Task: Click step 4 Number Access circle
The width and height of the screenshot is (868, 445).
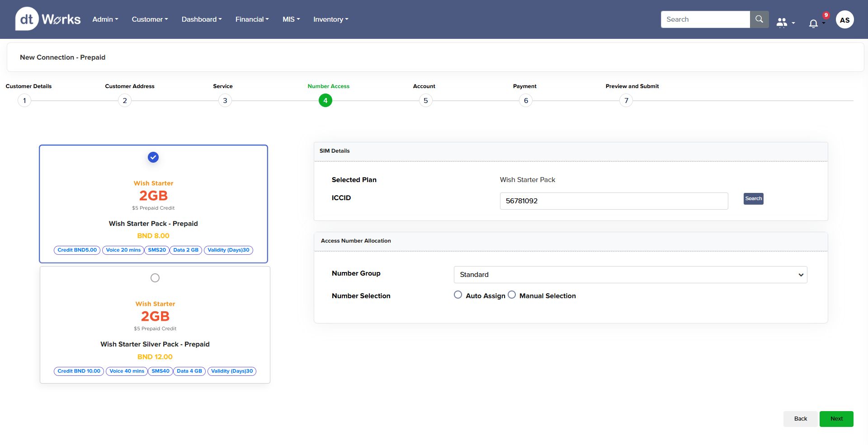Action: (x=325, y=100)
